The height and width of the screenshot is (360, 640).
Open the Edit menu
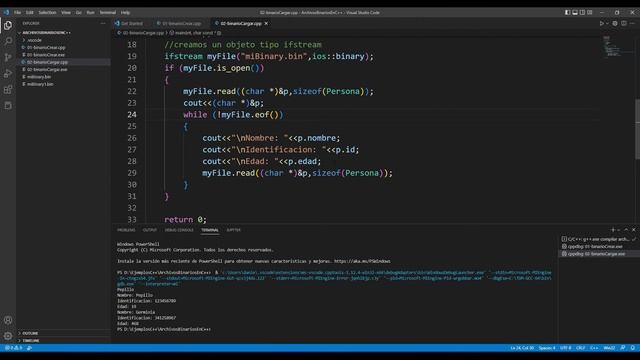pyautogui.click(x=29, y=12)
